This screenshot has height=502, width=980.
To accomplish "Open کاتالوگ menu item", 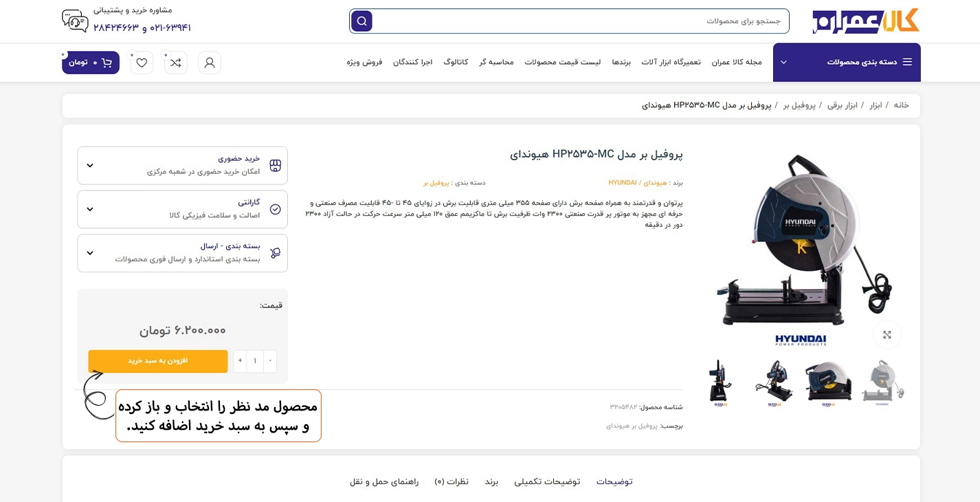I will (456, 62).
